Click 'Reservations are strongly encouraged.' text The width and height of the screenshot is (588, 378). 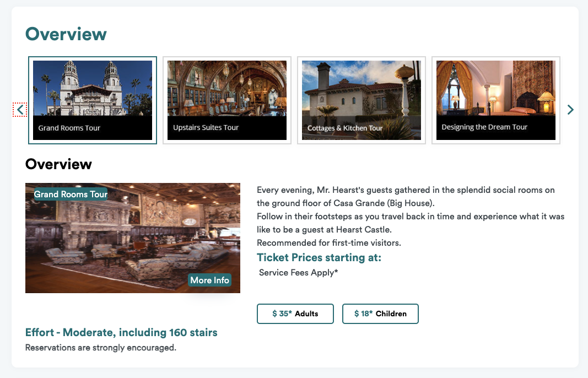pyautogui.click(x=100, y=348)
